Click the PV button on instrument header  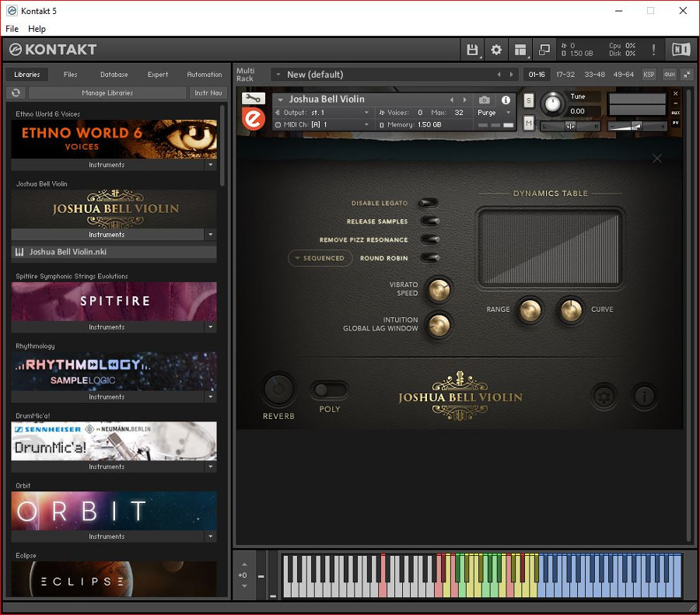tap(676, 123)
